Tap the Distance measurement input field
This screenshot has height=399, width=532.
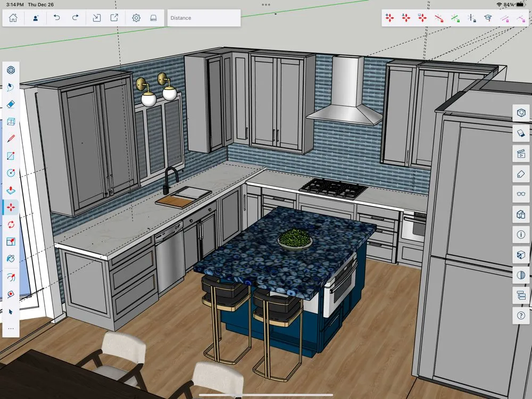(204, 18)
